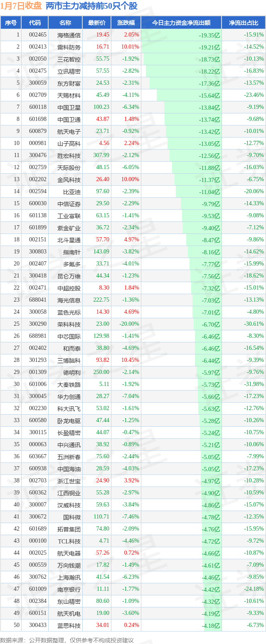Image resolution: width=266 pixels, height=644 pixels.
Task: Click the stock name 上海瀚讯
Action: (x=69, y=577)
